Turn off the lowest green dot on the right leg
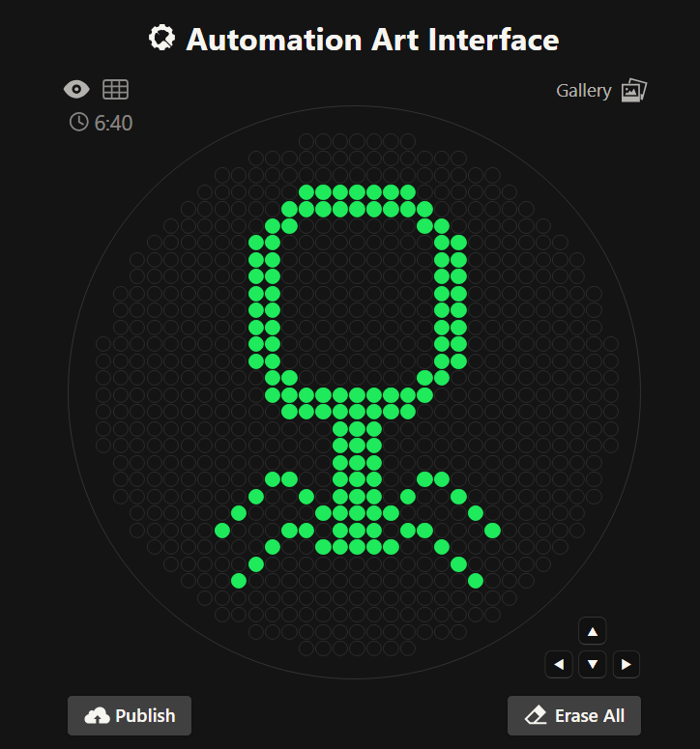 click(476, 581)
